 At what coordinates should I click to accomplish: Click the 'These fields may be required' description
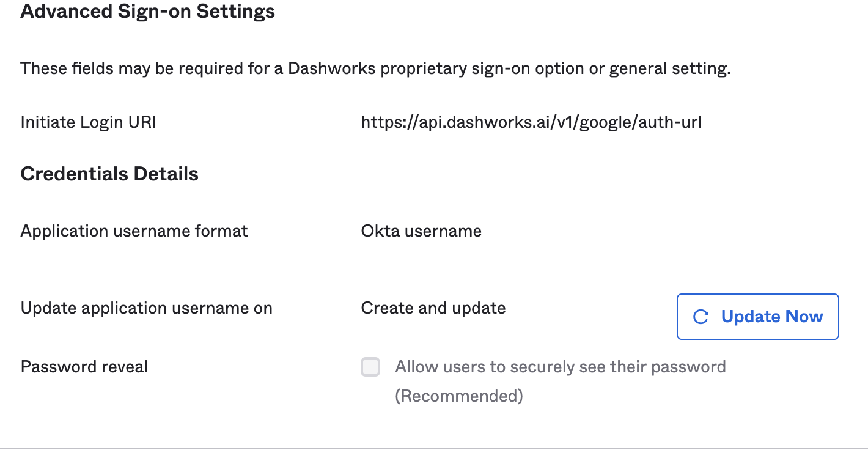tap(375, 68)
